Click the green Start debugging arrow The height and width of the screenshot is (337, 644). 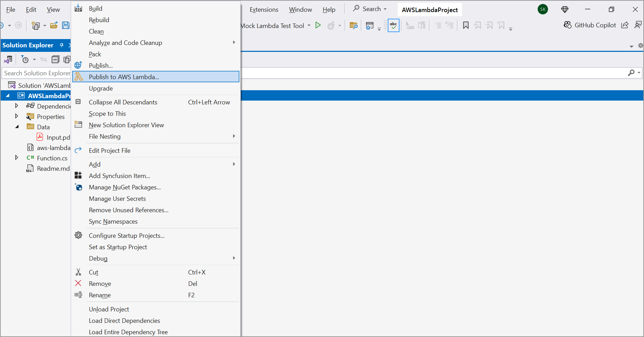pyautogui.click(x=318, y=25)
